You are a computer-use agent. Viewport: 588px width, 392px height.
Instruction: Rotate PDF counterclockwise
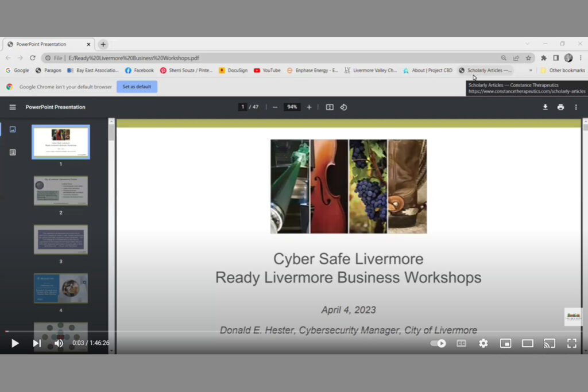343,107
